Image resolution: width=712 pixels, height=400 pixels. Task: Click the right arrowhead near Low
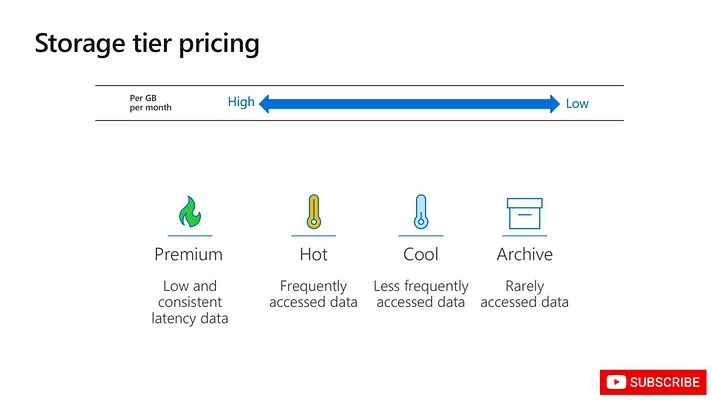tap(552, 103)
